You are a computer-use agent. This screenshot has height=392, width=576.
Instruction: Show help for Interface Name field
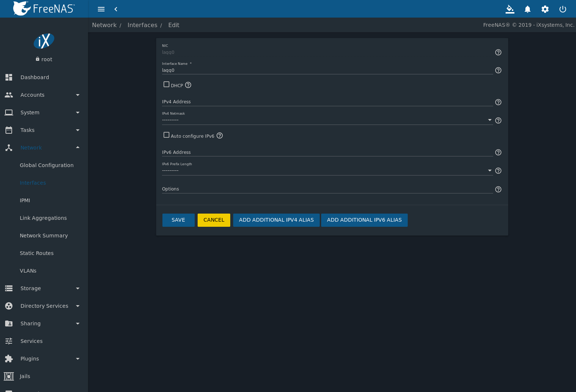498,70
